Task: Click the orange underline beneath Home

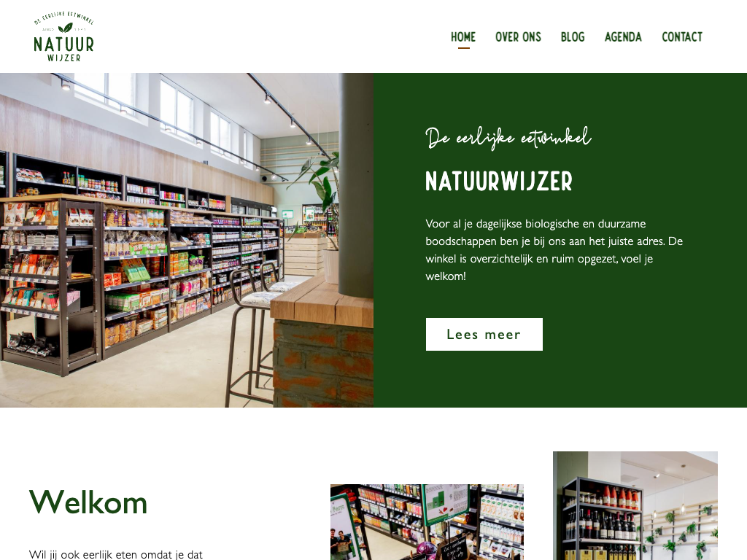Action: (463, 47)
